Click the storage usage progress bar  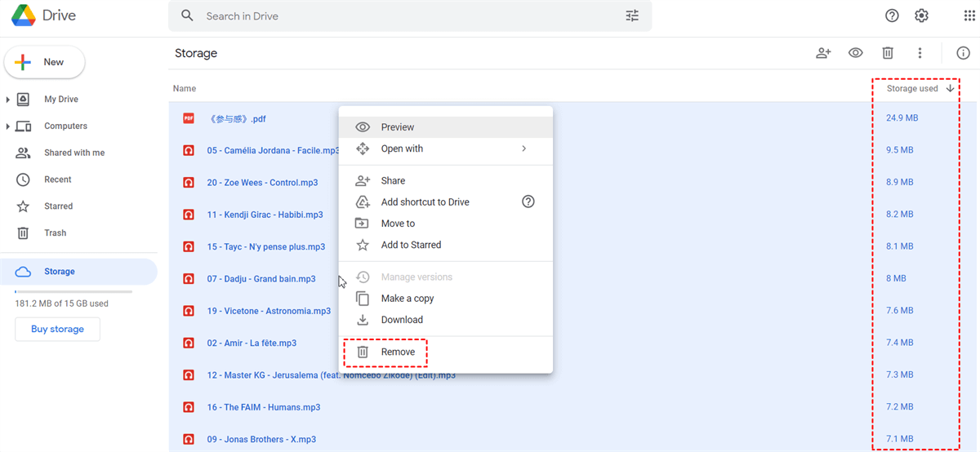tap(73, 291)
